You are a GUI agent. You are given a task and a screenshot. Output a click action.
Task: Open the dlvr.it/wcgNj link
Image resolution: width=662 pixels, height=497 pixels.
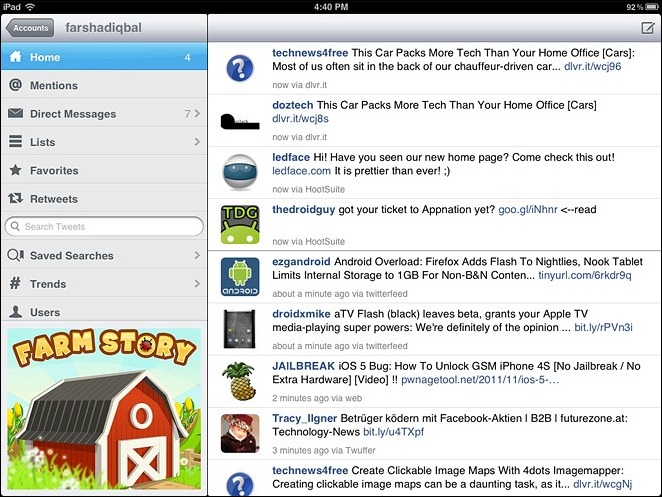pyautogui.click(x=602, y=484)
